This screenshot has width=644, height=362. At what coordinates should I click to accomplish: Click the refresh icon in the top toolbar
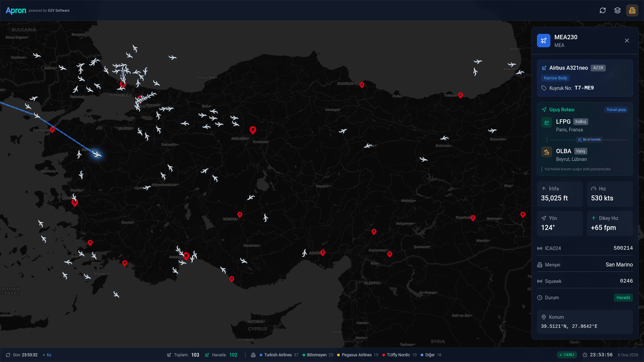coord(603,10)
